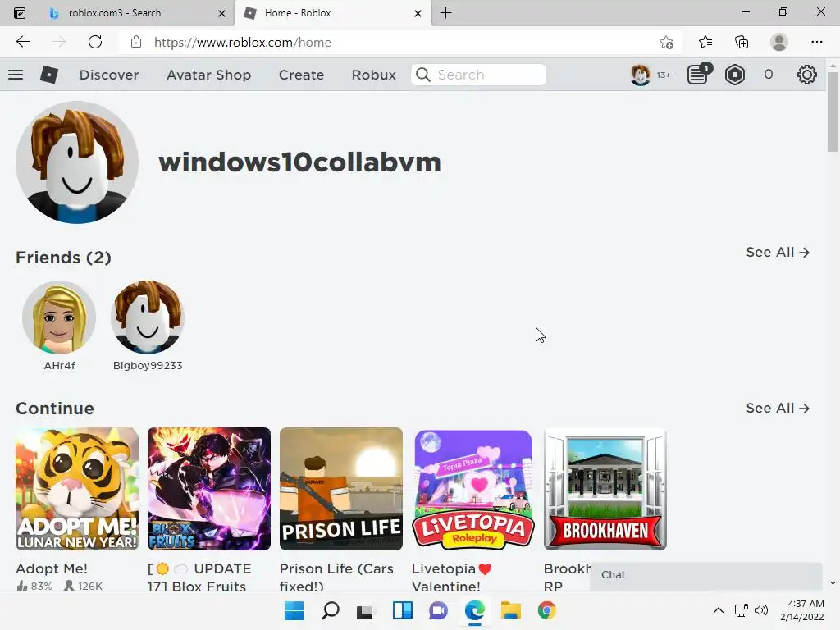The width and height of the screenshot is (840, 630).
Task: Open the network tray icon
Action: [742, 610]
